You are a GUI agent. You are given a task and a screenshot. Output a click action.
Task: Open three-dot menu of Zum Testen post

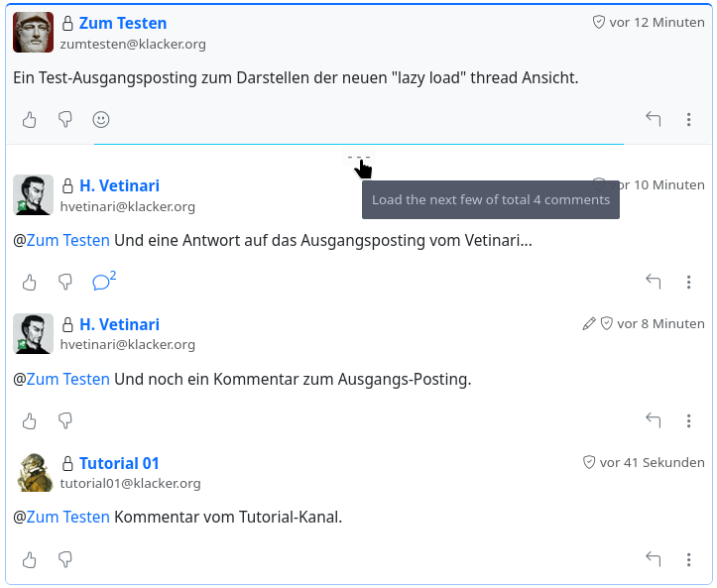689,120
